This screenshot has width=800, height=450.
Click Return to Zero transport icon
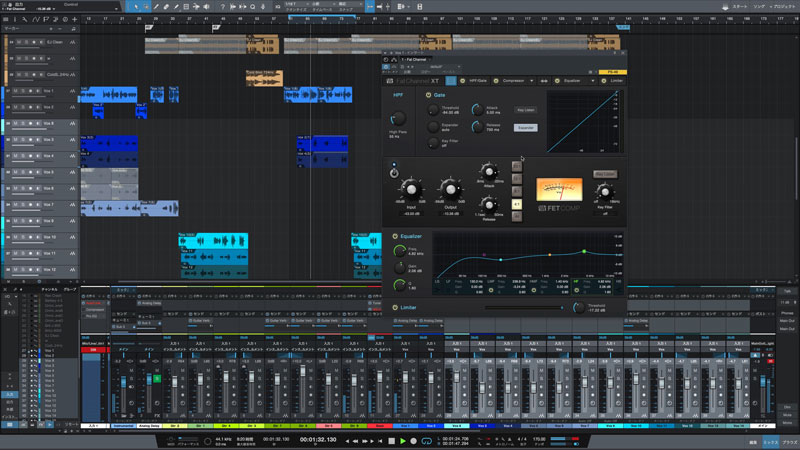380,441
